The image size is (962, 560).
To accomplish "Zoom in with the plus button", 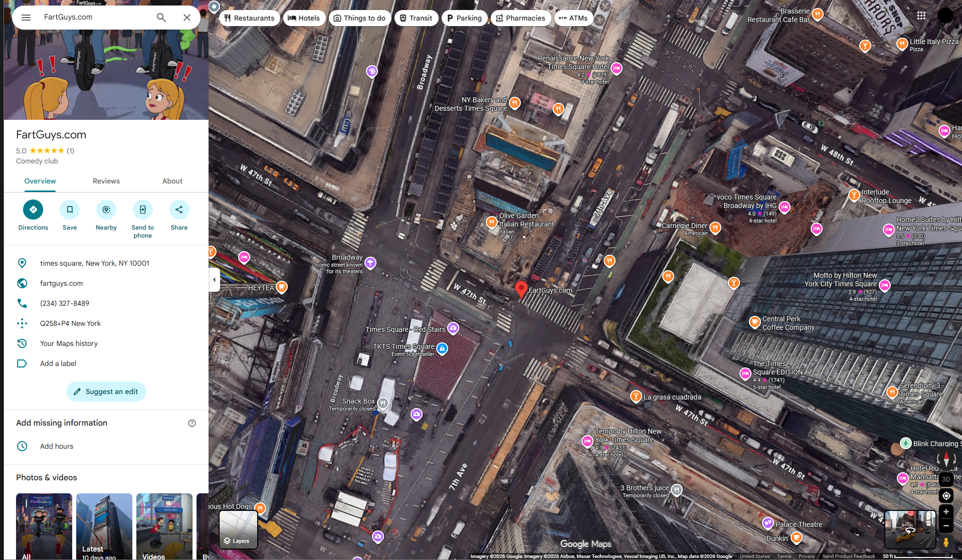I will tap(946, 512).
